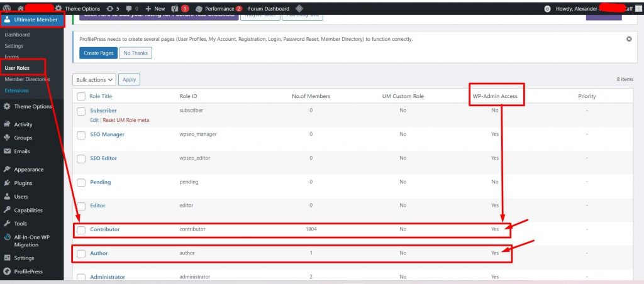Screen dimensions: 644x284
Task: Click the Emails envelope icon
Action: 7,151
